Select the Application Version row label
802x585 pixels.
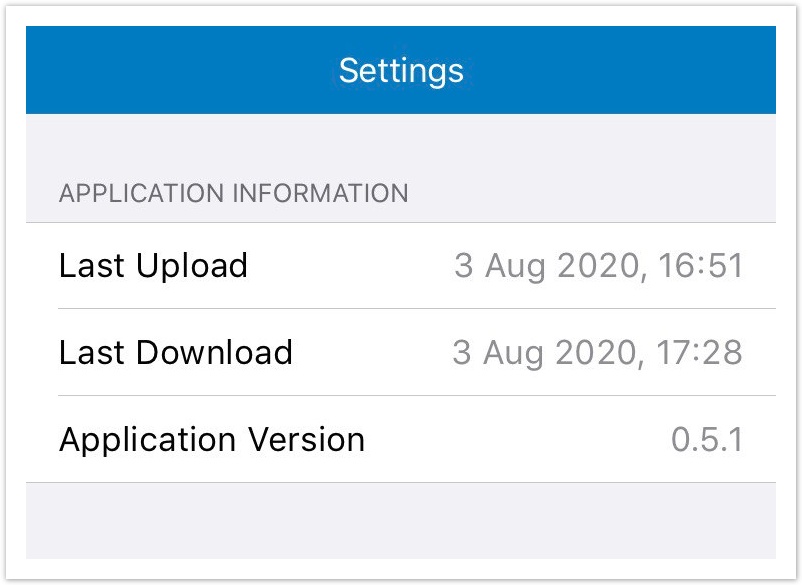coord(212,440)
